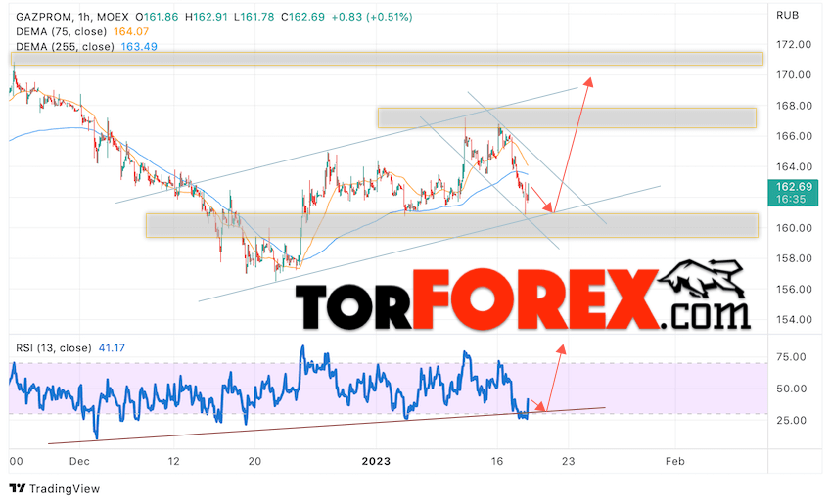Image resolution: width=831 pixels, height=504 pixels.
Task: Click the RSI (13, close) indicator label
Action: point(54,348)
